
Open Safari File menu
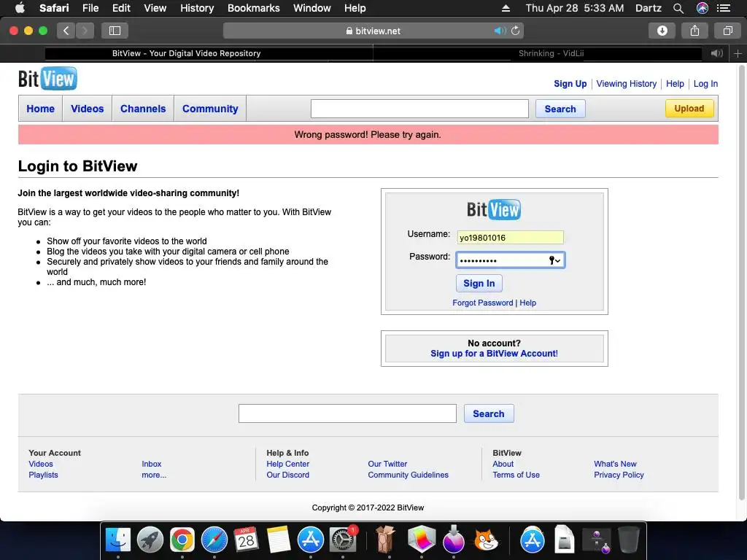[90, 8]
